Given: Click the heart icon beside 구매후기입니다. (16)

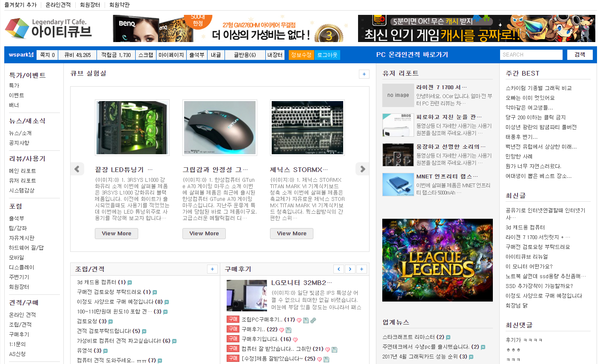Looking at the screenshot, I should (x=296, y=340).
